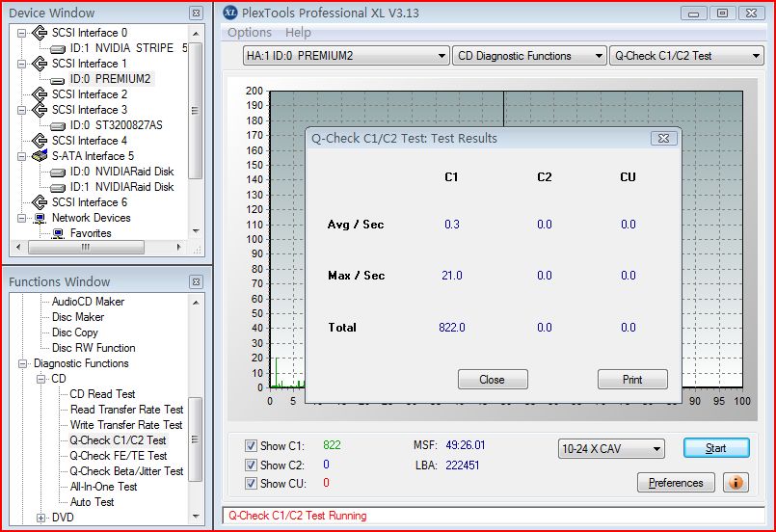Select Q-Check Beta/Jitter Test
Image resolution: width=776 pixels, height=532 pixels.
126,471
